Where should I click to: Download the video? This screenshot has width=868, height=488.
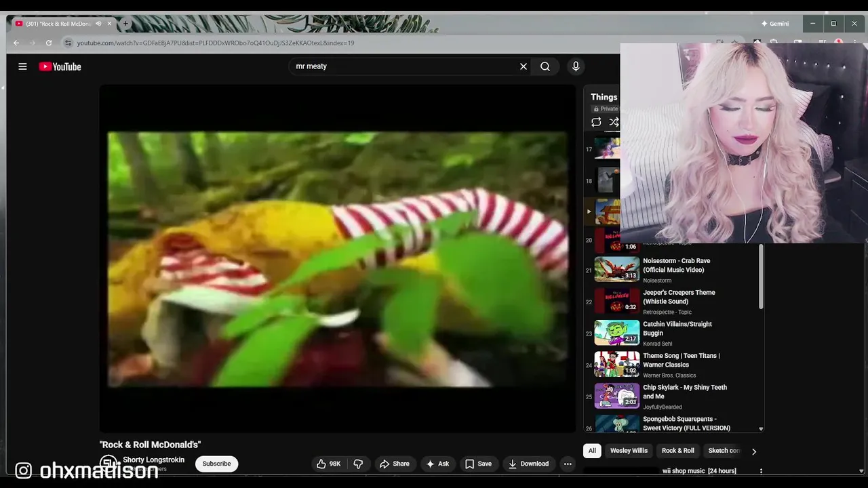click(x=528, y=464)
